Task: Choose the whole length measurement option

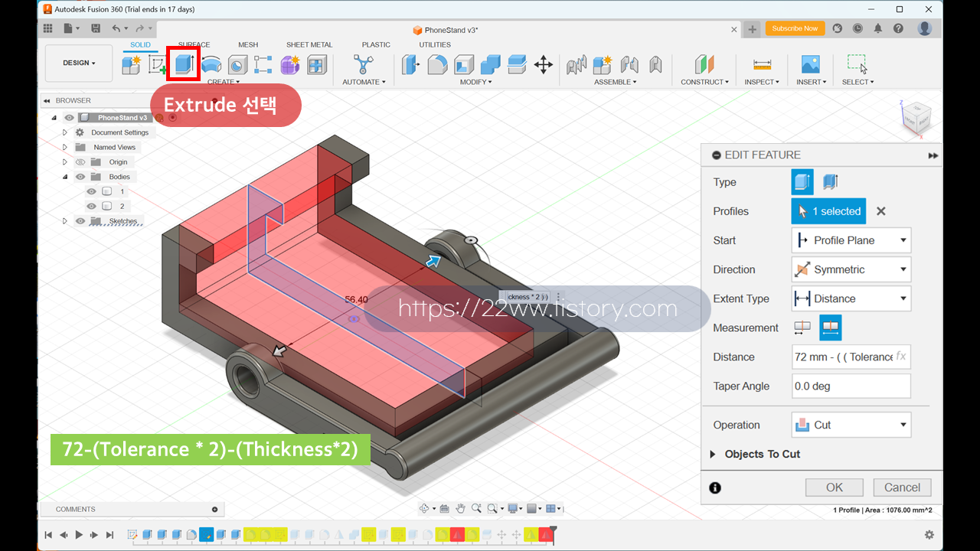Action: click(x=831, y=328)
